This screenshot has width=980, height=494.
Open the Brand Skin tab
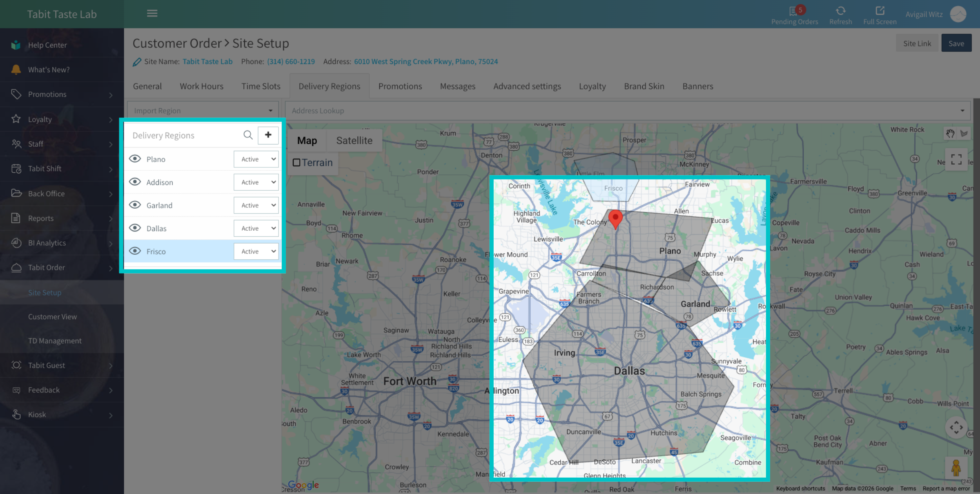[644, 86]
